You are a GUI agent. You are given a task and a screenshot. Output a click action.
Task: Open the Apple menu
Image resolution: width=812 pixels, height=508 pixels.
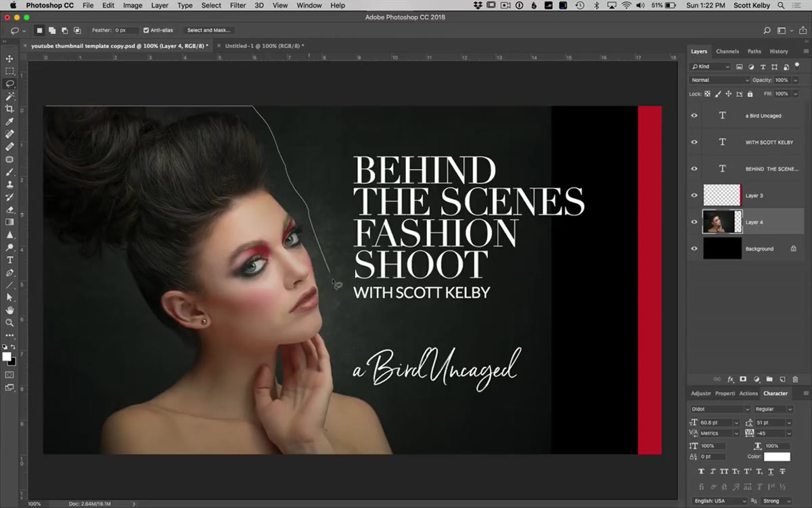coord(13,5)
